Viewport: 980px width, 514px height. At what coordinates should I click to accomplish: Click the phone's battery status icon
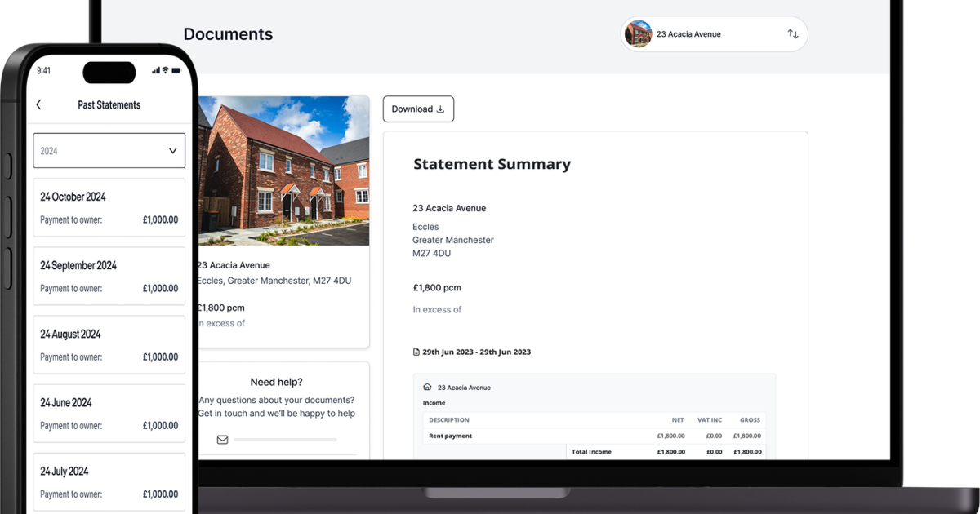(177, 70)
